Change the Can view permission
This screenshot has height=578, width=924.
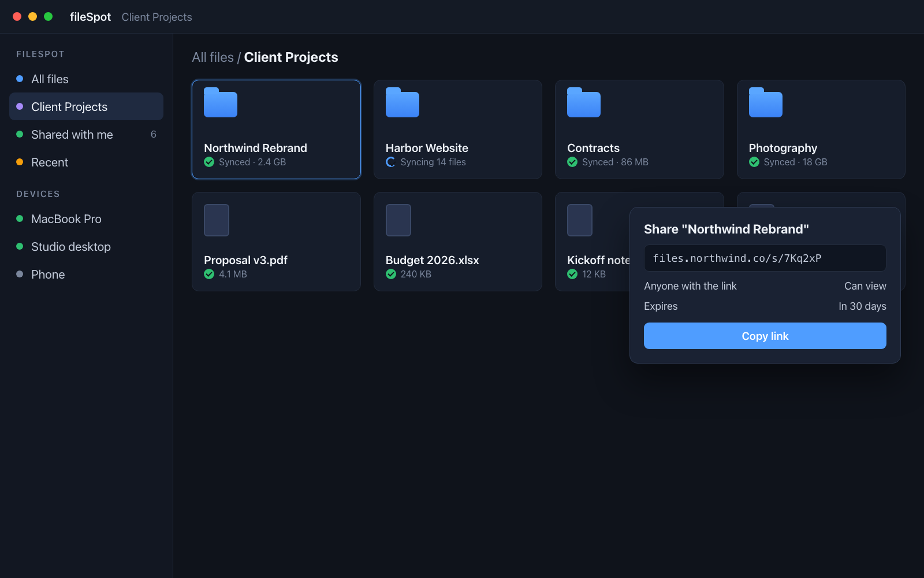tap(865, 286)
